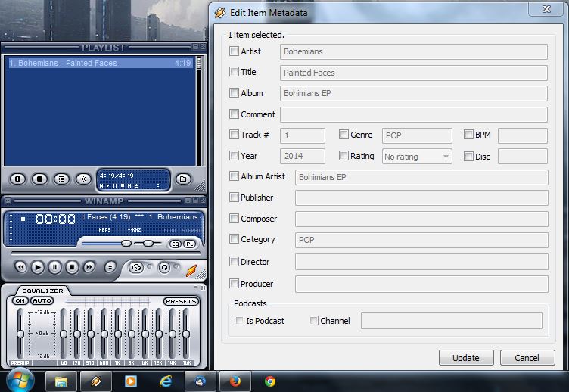Start playback with the Play button
569x392 pixels.
point(37,267)
